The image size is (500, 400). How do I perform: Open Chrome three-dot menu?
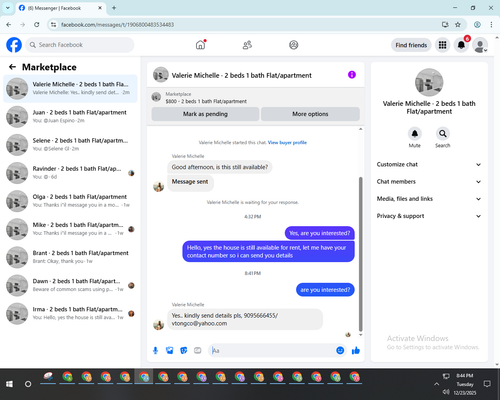(491, 25)
